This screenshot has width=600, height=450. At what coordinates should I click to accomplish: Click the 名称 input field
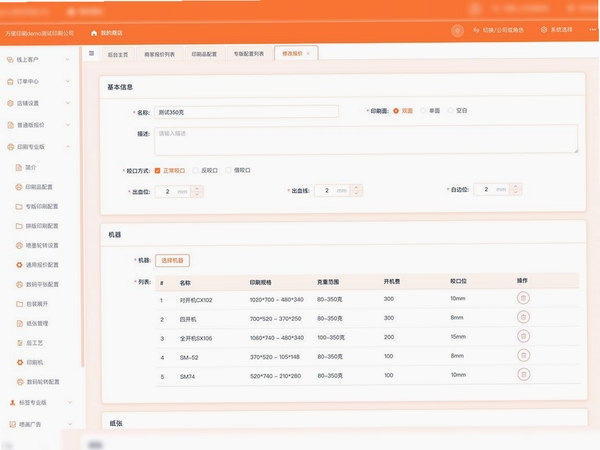click(x=246, y=112)
